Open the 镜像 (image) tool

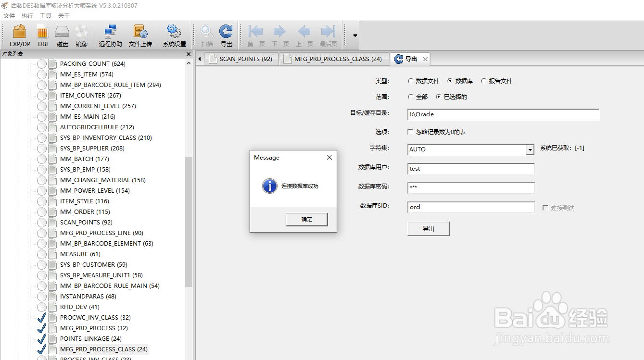[x=81, y=35]
